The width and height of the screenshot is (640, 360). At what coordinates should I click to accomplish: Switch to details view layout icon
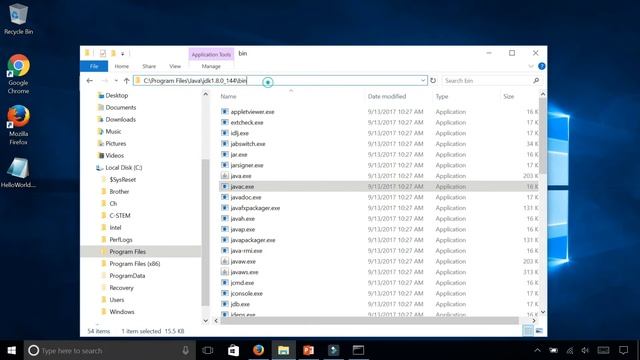pos(528,331)
